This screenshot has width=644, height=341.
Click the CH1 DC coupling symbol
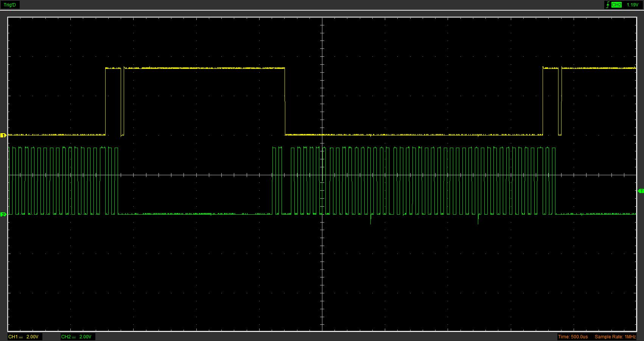click(x=21, y=337)
